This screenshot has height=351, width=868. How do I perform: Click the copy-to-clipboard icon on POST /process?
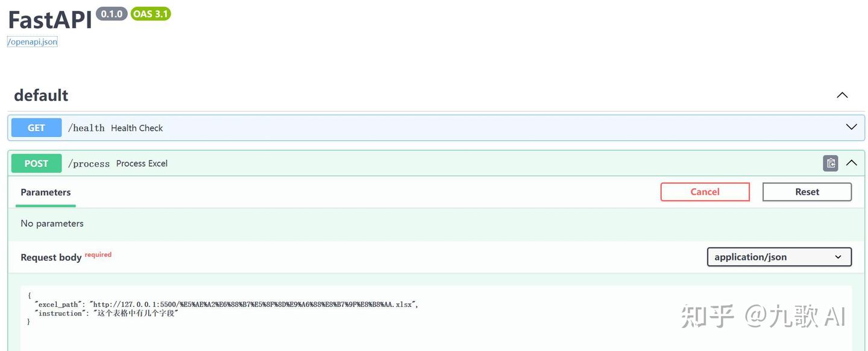[830, 163]
